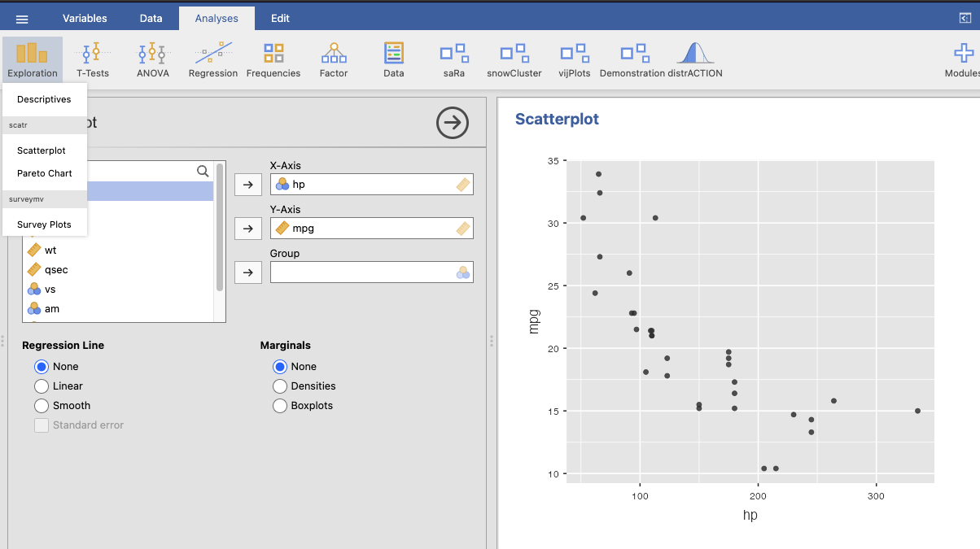Select Linear regression line option
The height and width of the screenshot is (549, 980).
[42, 386]
